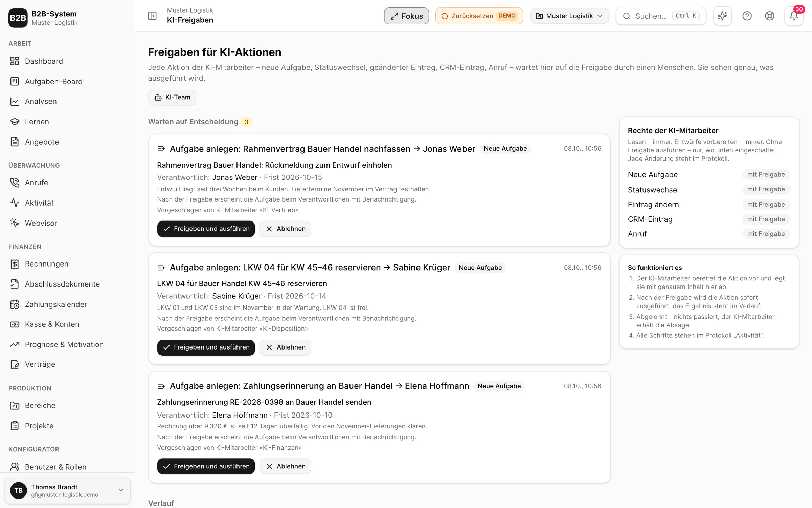Image resolution: width=812 pixels, height=508 pixels.
Task: Open the AI sparkle assistant icon
Action: coord(722,16)
